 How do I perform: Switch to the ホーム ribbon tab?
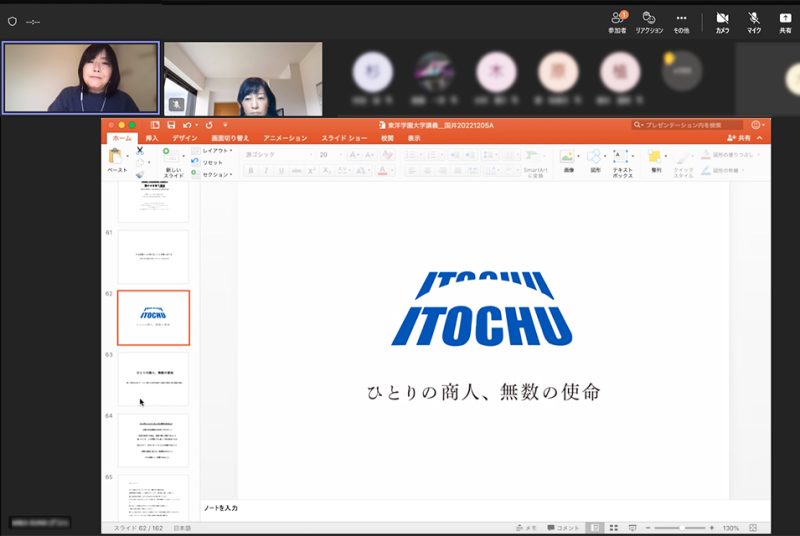[x=122, y=138]
